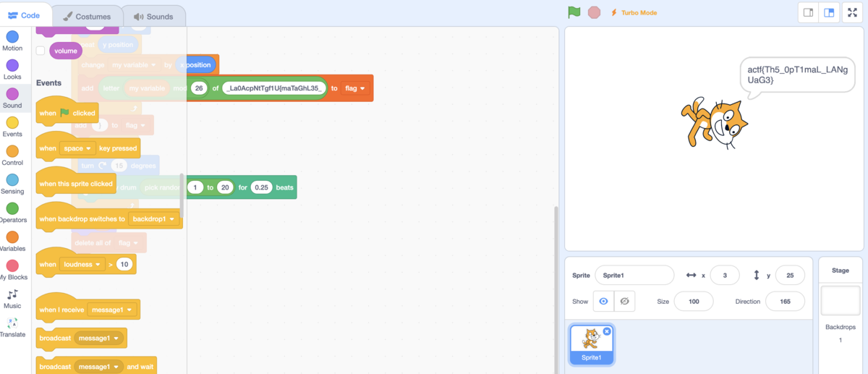Edit the pick random upper value 20
The height and width of the screenshot is (374, 868).
click(225, 187)
